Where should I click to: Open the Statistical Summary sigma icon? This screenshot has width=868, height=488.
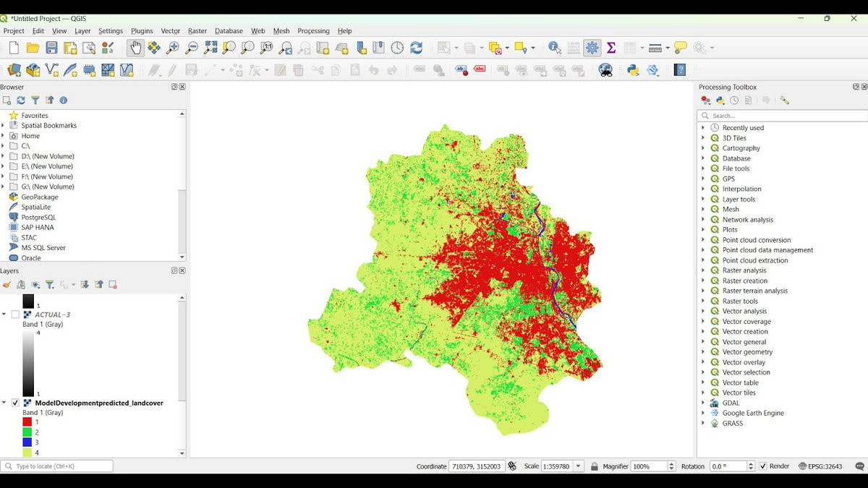point(611,48)
